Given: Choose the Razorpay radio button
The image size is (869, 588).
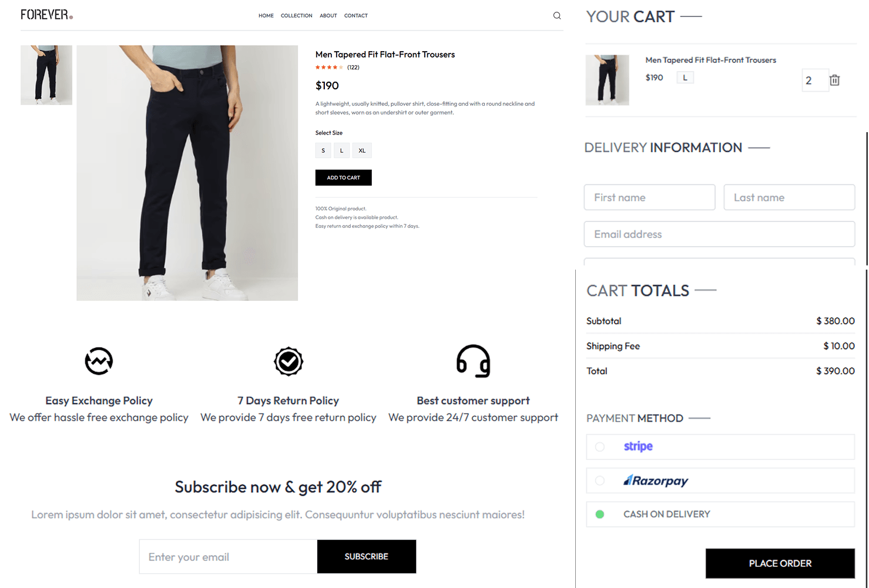Looking at the screenshot, I should pos(600,481).
